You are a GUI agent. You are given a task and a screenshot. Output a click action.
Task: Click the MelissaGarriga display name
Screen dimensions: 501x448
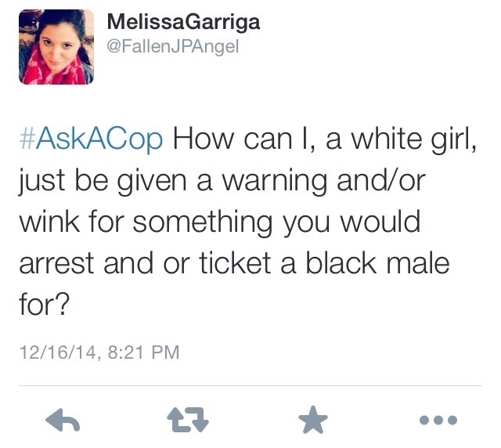tap(183, 22)
